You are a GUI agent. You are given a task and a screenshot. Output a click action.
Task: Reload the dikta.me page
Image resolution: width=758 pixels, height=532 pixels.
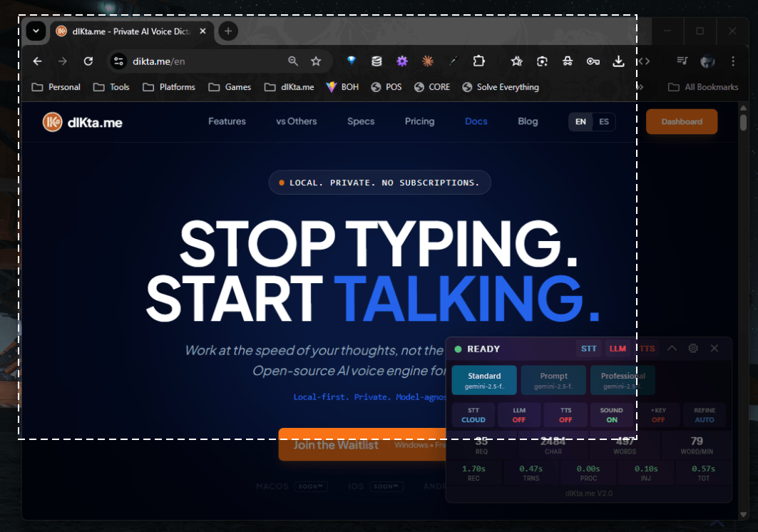click(x=88, y=61)
